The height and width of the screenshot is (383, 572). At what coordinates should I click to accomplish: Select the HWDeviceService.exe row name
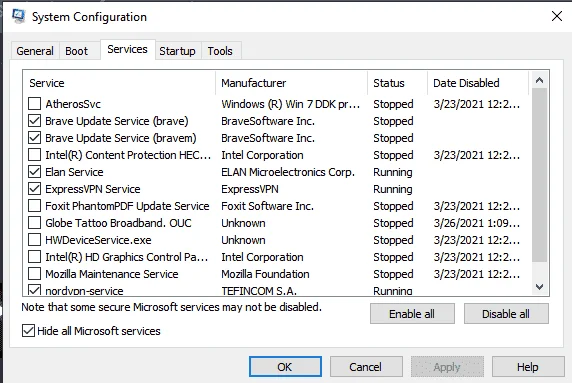[x=98, y=240]
